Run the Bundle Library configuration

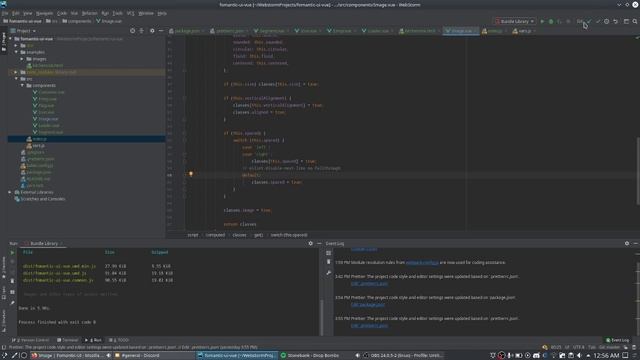coord(542,21)
